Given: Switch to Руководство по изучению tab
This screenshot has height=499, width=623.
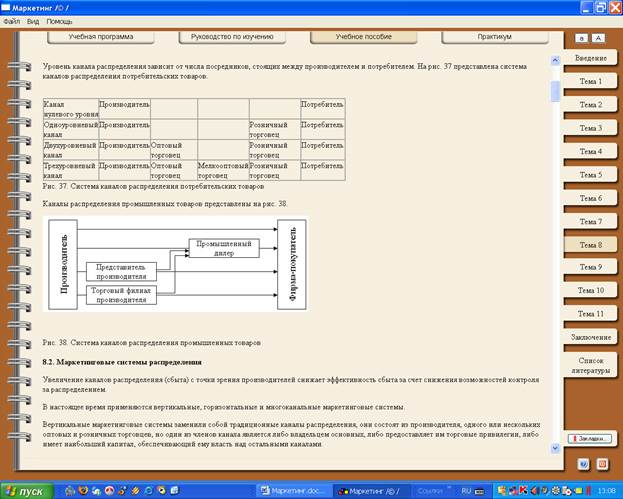Looking at the screenshot, I should (x=232, y=37).
